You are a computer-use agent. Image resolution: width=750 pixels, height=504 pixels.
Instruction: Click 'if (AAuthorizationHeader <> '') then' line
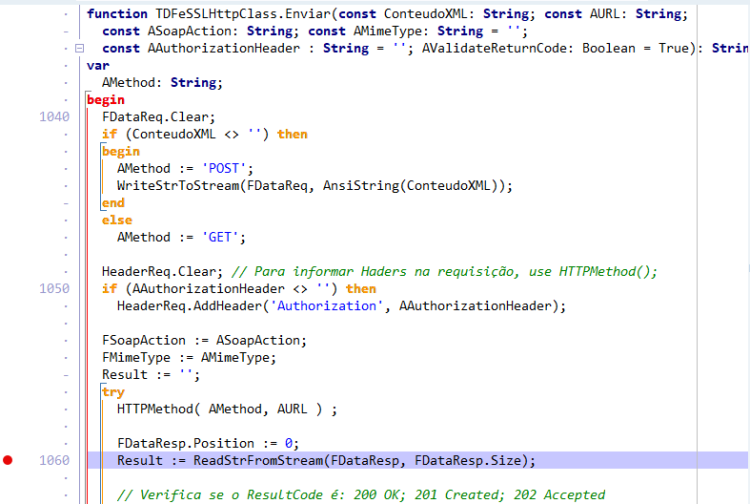[239, 288]
